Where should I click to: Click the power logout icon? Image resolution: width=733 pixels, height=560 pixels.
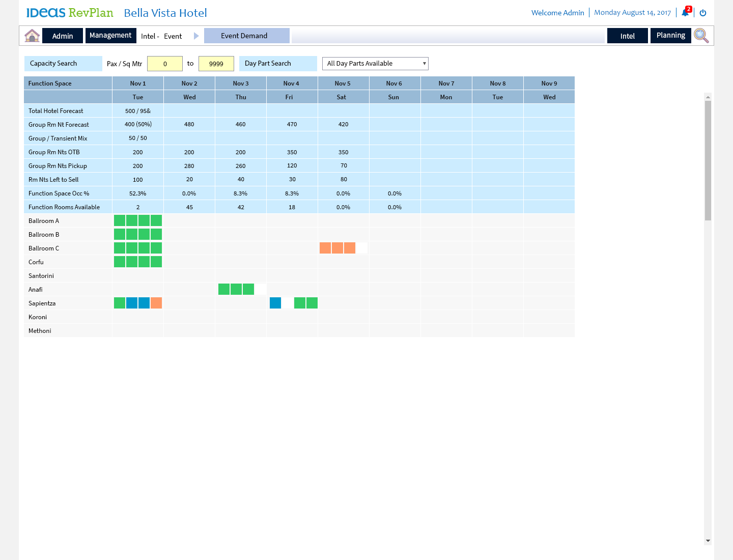coord(703,13)
